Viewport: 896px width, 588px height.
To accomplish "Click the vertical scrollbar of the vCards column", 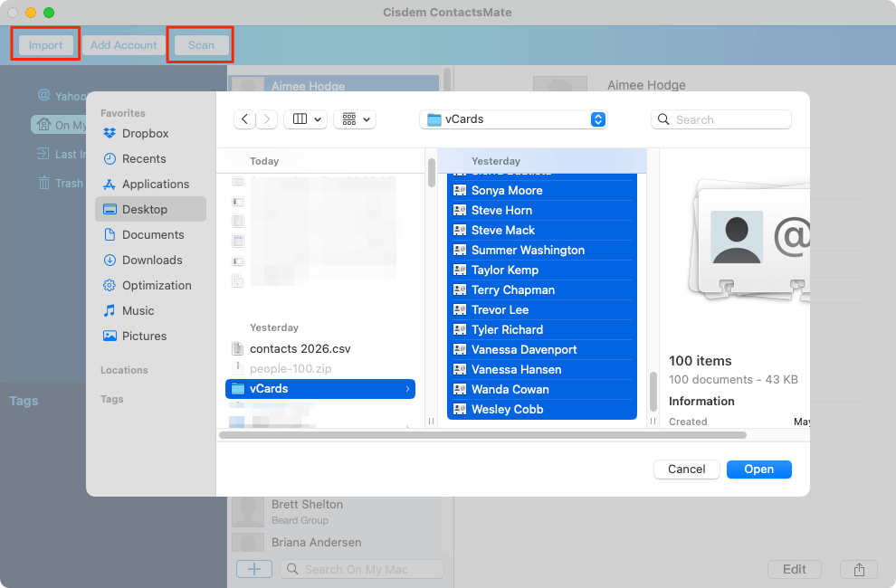I will coord(653,392).
